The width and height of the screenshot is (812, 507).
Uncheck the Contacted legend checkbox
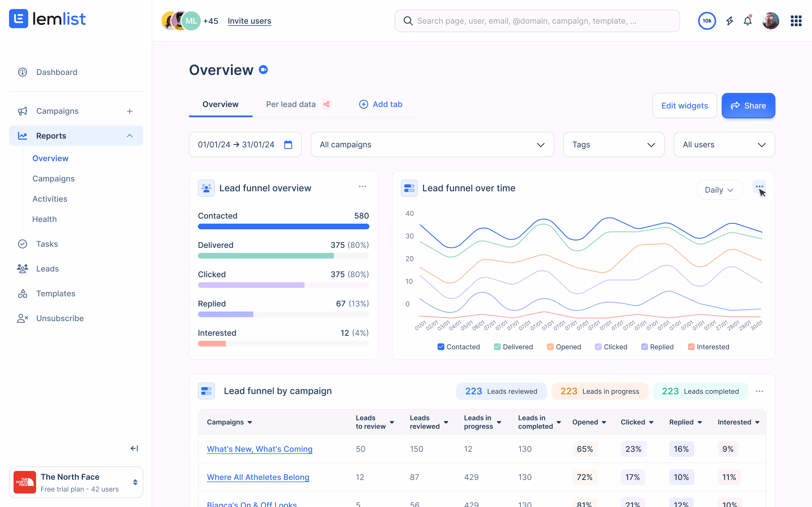tap(441, 347)
